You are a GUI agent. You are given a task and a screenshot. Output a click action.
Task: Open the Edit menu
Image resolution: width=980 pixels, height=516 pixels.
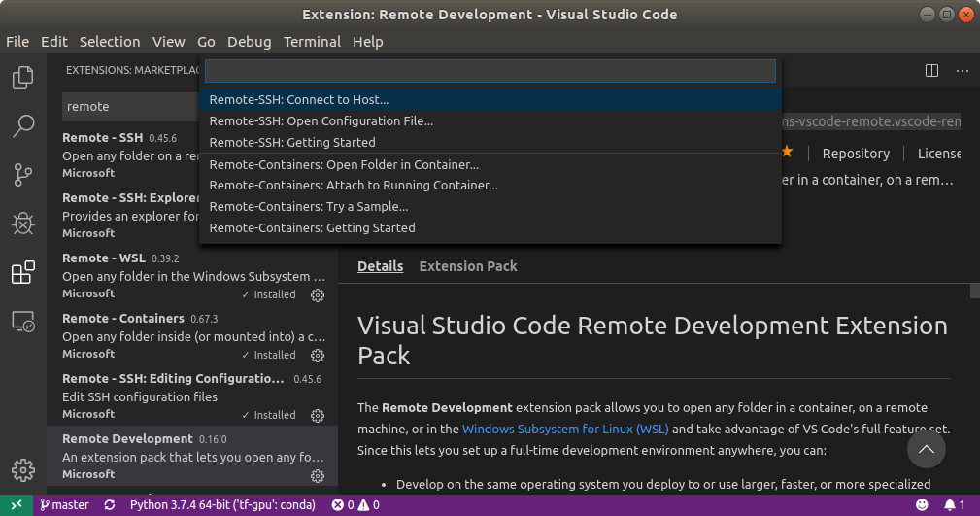pyautogui.click(x=54, y=42)
